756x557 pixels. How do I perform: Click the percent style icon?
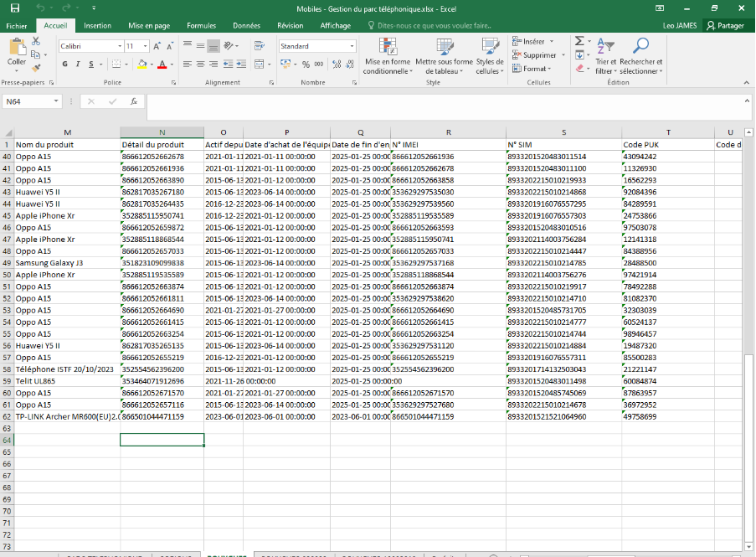(x=306, y=64)
